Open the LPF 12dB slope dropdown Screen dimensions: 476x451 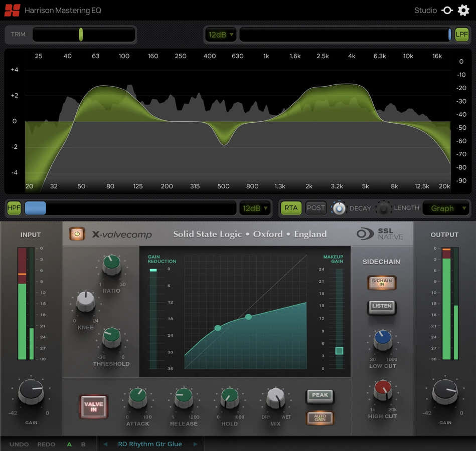point(221,35)
